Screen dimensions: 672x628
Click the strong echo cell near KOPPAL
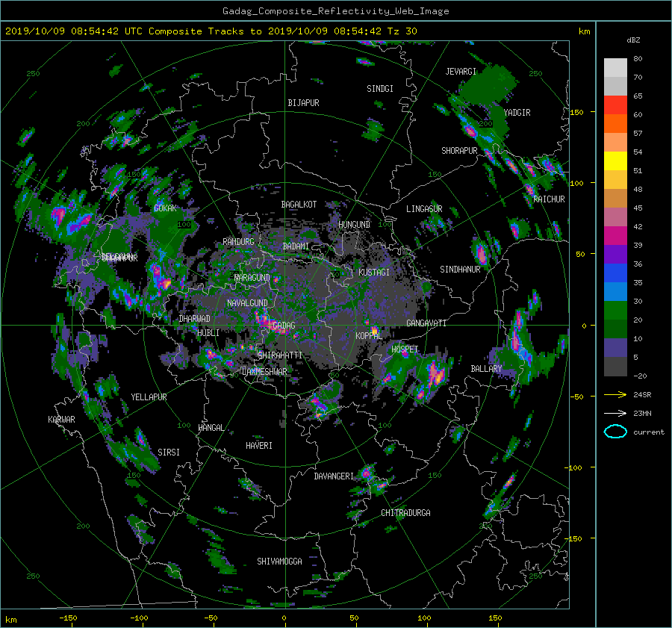[375, 331]
